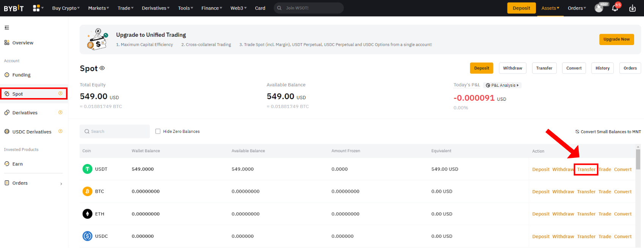Viewport: 644px width, 248px height.
Task: Click the Upgrade to Unified Trading illustration
Action: [97, 39]
